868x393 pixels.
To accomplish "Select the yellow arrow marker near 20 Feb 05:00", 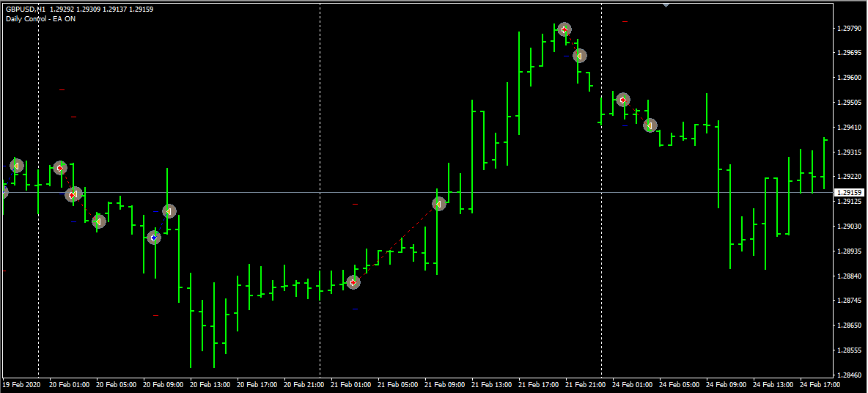I will 98,221.
